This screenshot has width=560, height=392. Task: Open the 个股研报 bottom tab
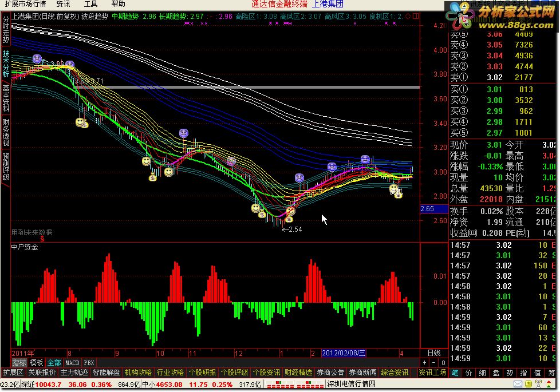click(x=203, y=373)
